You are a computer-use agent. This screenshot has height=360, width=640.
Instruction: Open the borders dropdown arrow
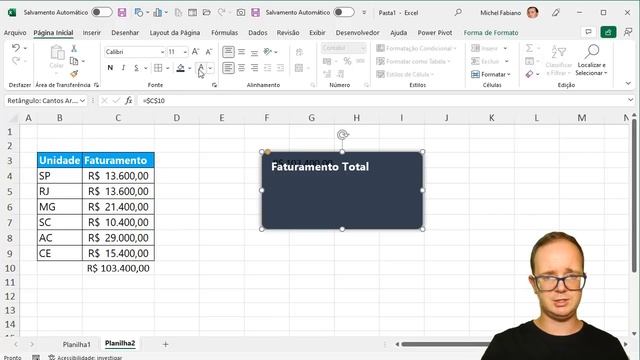click(167, 68)
